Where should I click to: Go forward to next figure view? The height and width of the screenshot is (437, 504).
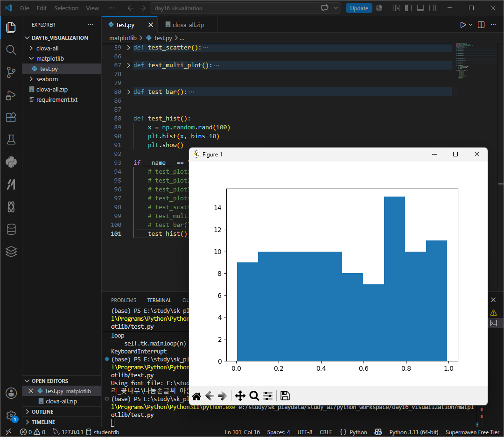(222, 396)
